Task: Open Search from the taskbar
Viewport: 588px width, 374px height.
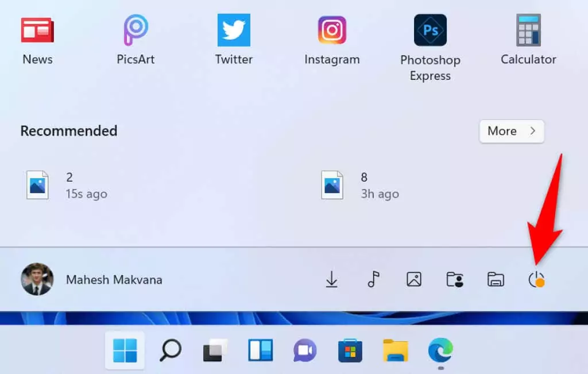Action: [x=171, y=350]
